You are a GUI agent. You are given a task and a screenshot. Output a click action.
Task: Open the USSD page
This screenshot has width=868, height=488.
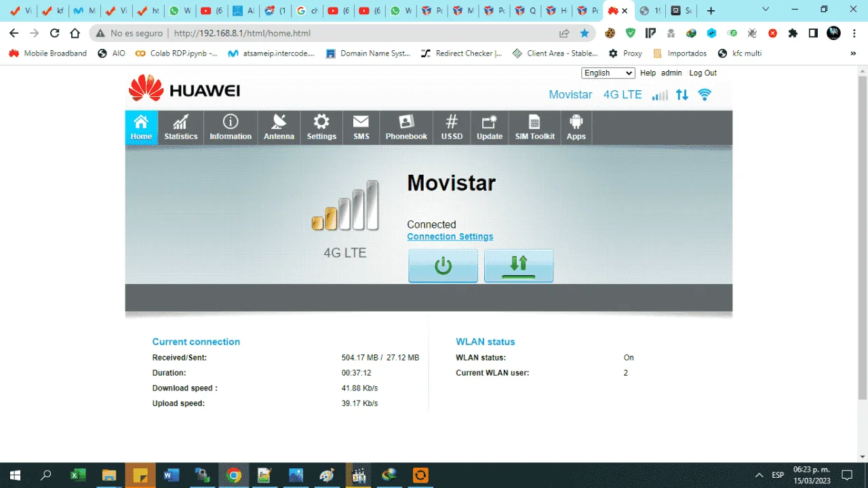pyautogui.click(x=452, y=127)
